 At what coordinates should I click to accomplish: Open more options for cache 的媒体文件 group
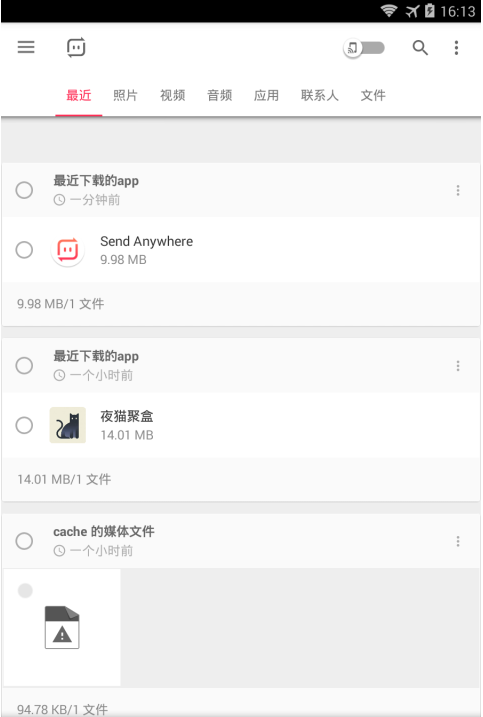[458, 541]
